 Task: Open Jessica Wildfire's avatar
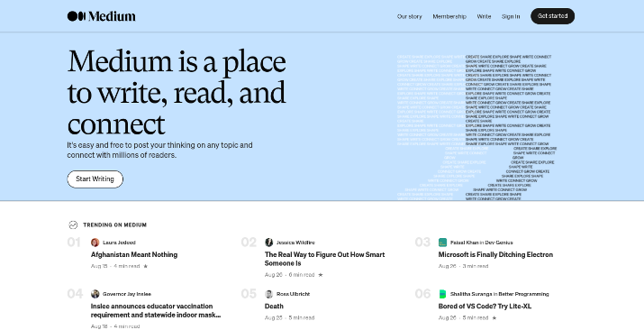[269, 243]
